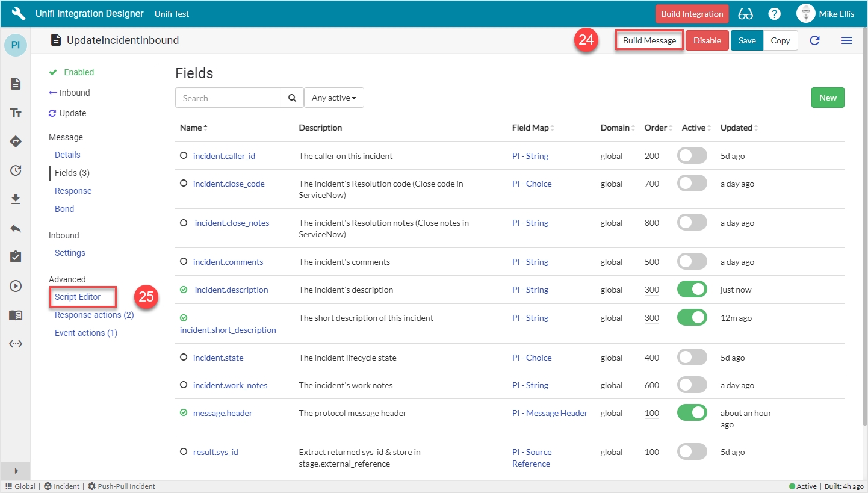This screenshot has width=868, height=493.
Task: Click the magnifier search icon button
Action: click(x=292, y=98)
